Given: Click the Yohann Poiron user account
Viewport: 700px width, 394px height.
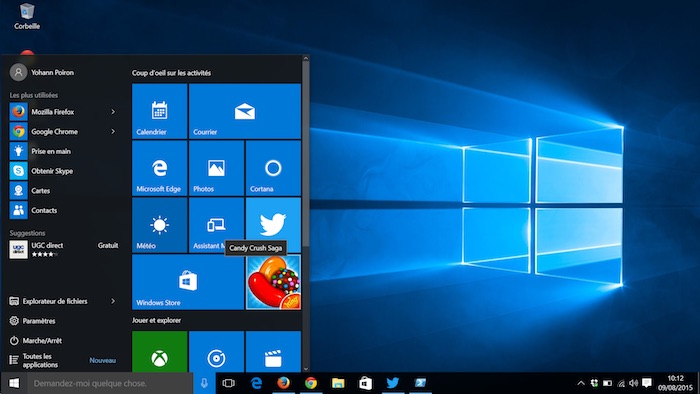Looking at the screenshot, I should (x=42, y=72).
